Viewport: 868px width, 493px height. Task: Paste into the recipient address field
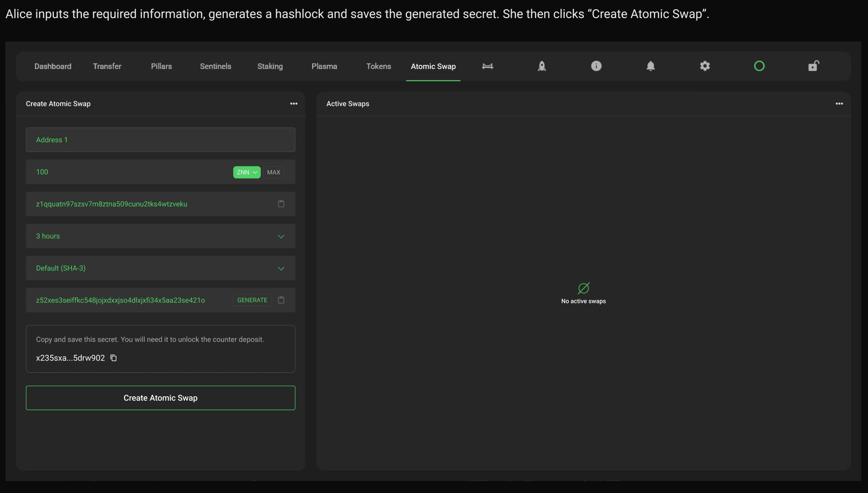[281, 204]
